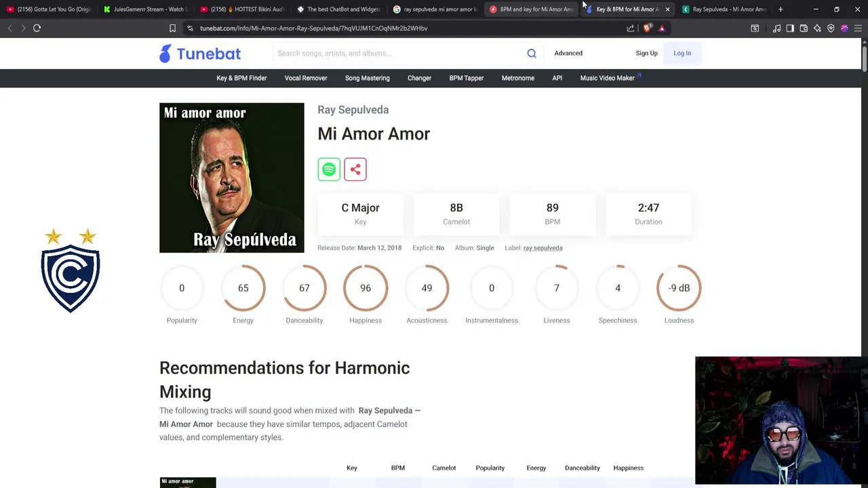Switch to Google 'ray sepulveda mi amor' tab
868x488 pixels.
pos(435,9)
